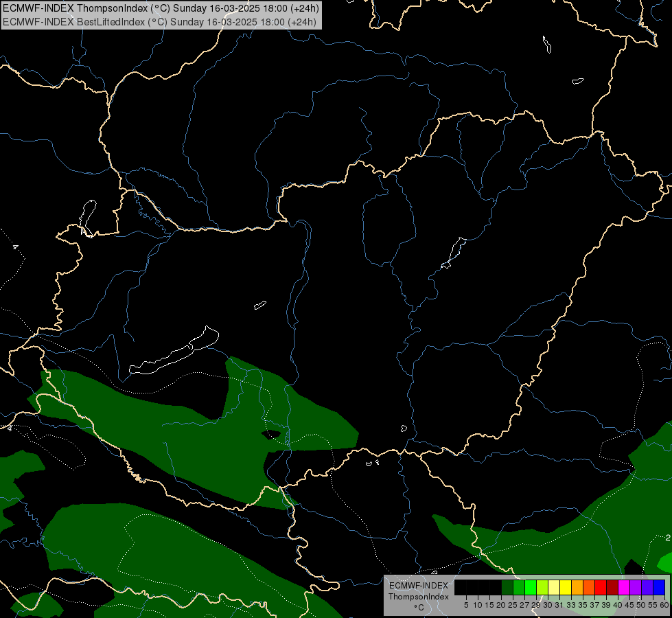Pick the orange 33-35 legend swatch
This screenshot has height=618, width=672.
coord(577,587)
